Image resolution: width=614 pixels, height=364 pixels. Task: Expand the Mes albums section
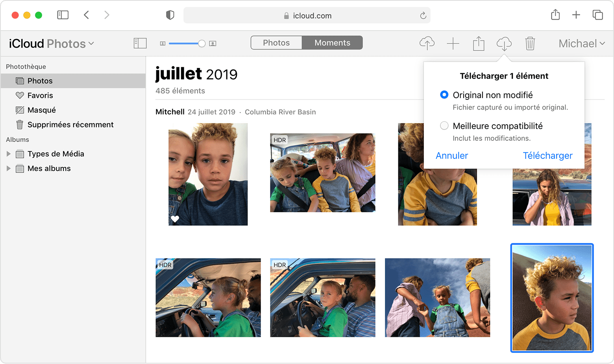[x=9, y=168]
